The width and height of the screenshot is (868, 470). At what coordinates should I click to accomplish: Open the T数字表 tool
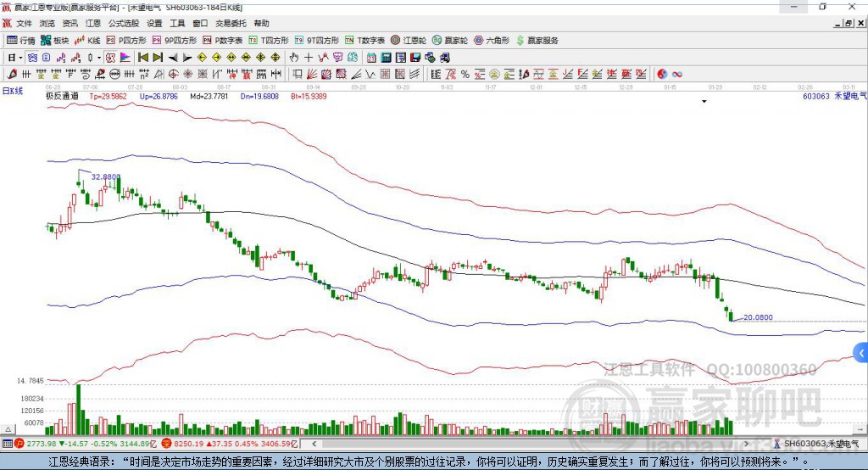pos(364,41)
